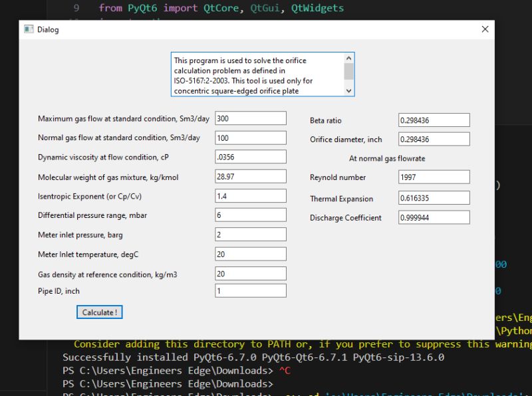The height and width of the screenshot is (396, 532).
Task: Click the Thermal Expansion result box
Action: click(434, 197)
